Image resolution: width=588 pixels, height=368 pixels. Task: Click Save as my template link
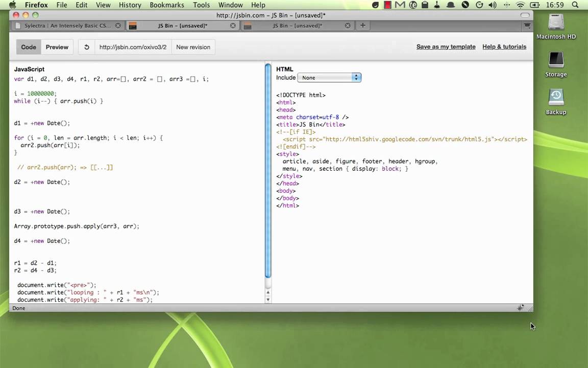click(x=446, y=47)
